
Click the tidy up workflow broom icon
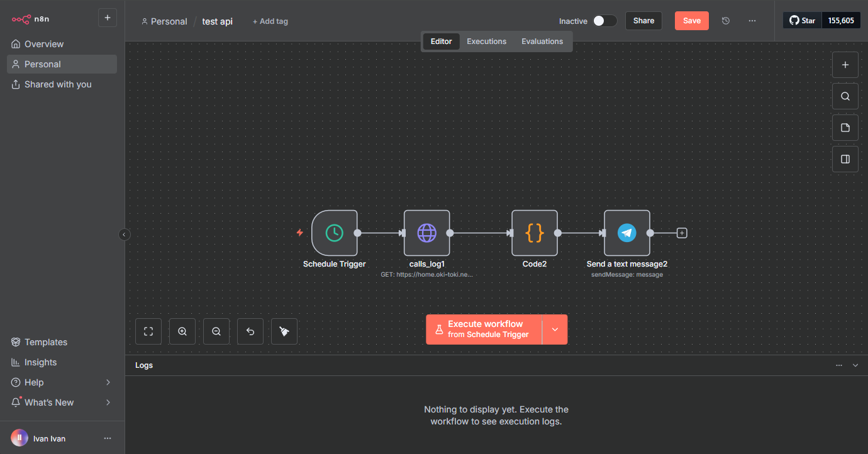coord(284,331)
